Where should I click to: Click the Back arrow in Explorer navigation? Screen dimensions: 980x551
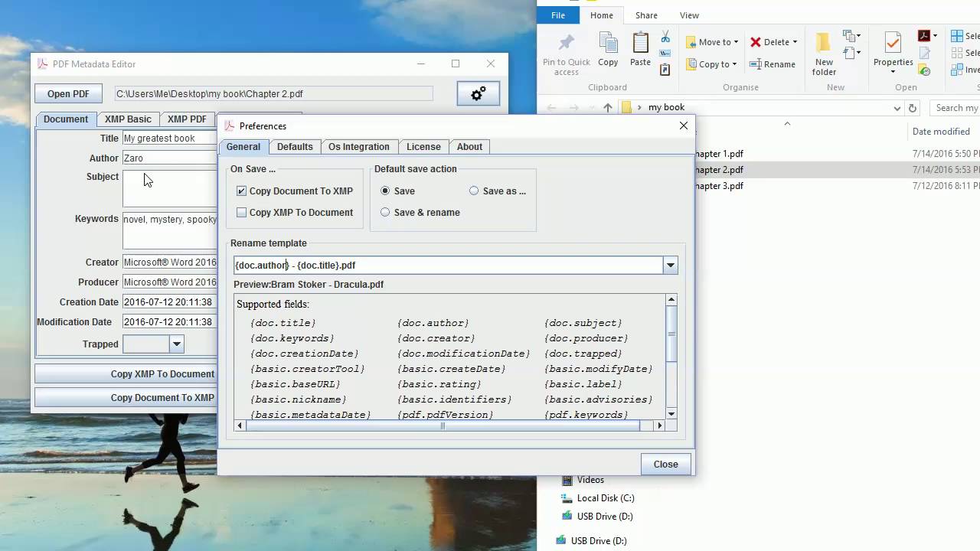point(552,108)
